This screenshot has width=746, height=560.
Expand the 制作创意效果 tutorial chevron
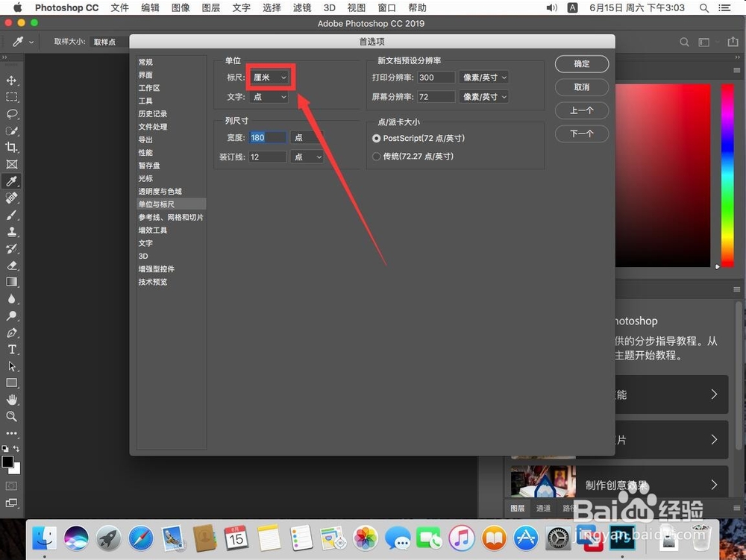714,485
